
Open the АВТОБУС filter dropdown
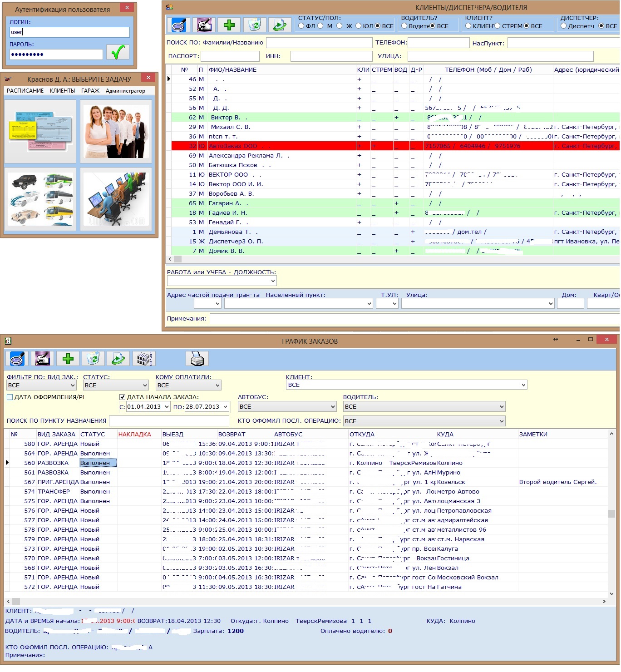pos(287,407)
